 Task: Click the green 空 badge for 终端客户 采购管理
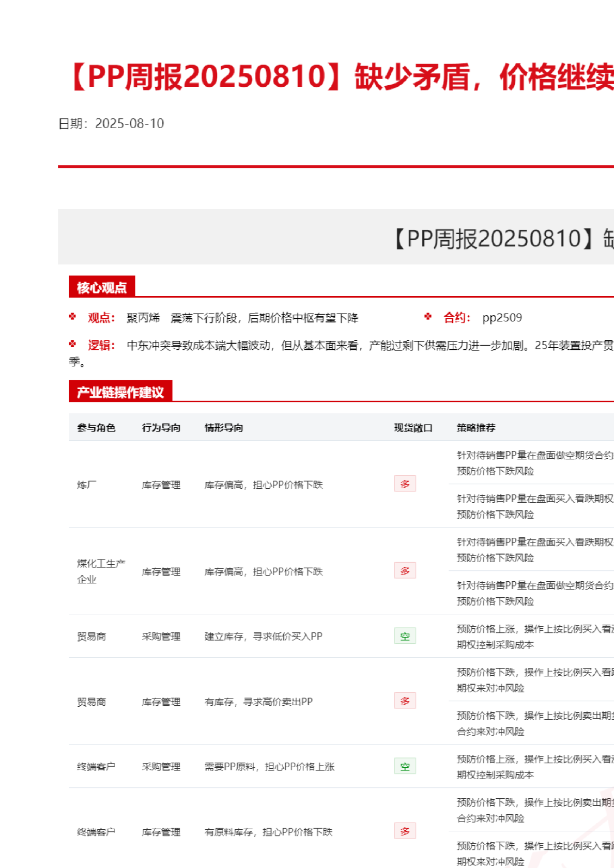[x=405, y=766]
